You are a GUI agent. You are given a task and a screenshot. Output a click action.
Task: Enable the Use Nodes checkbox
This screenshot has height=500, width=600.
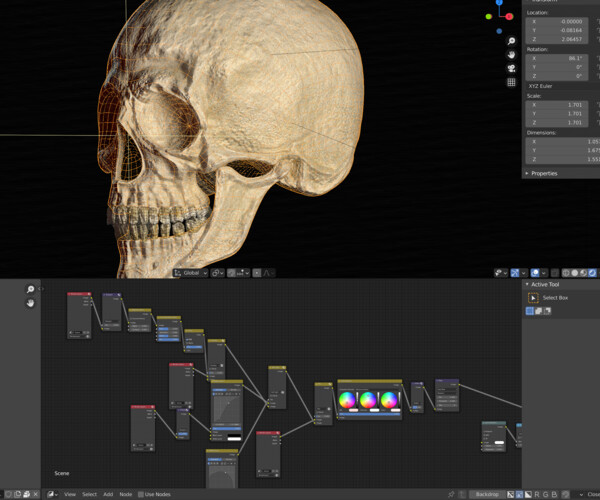[140, 494]
